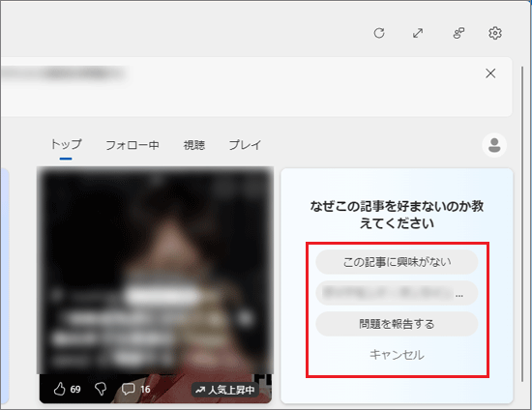532x410 pixels.
Task: Select the blurred second feedback option
Action: (397, 293)
